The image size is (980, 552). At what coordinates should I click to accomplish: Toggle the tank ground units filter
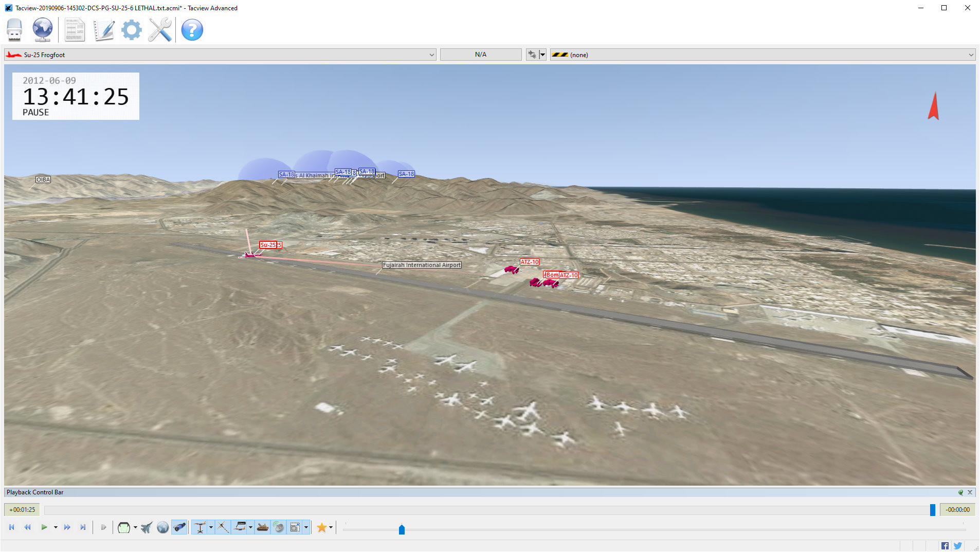tap(263, 527)
